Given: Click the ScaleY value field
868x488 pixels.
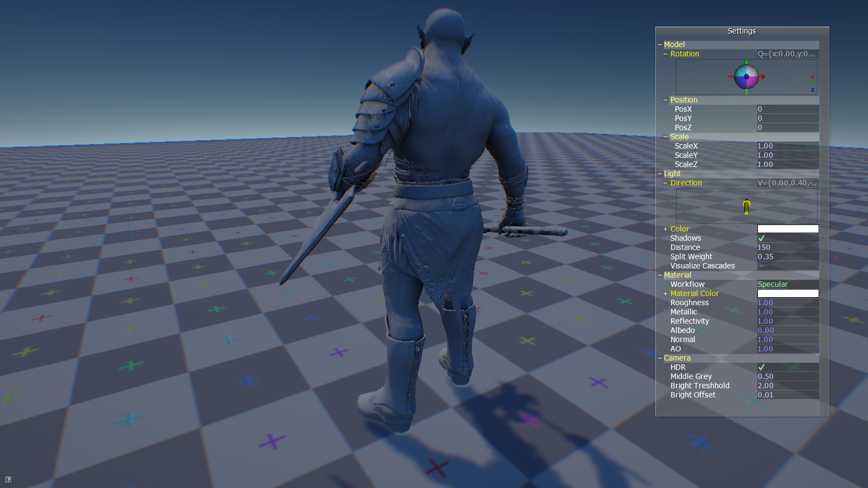Looking at the screenshot, I should point(788,155).
